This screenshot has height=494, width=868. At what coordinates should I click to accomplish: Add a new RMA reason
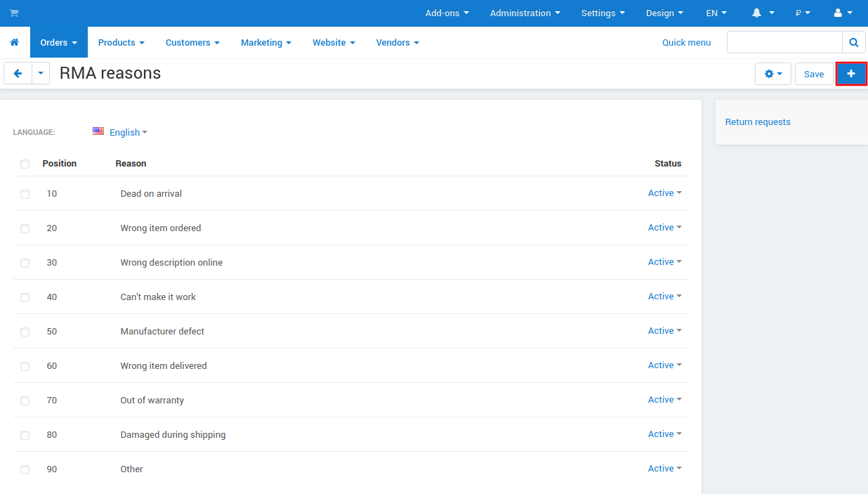click(x=851, y=74)
